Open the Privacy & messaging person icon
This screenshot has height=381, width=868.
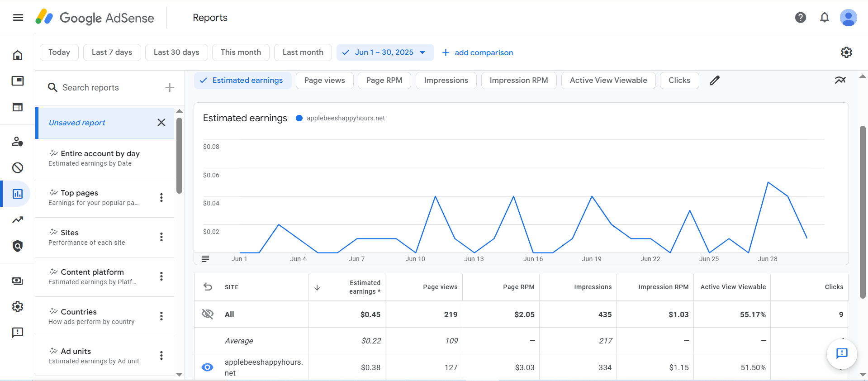18,142
